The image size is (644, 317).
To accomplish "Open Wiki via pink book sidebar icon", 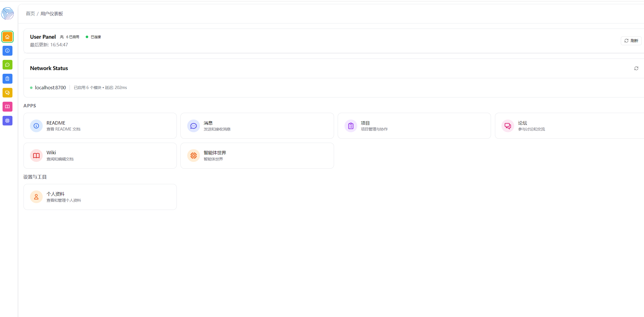I will pos(7,107).
